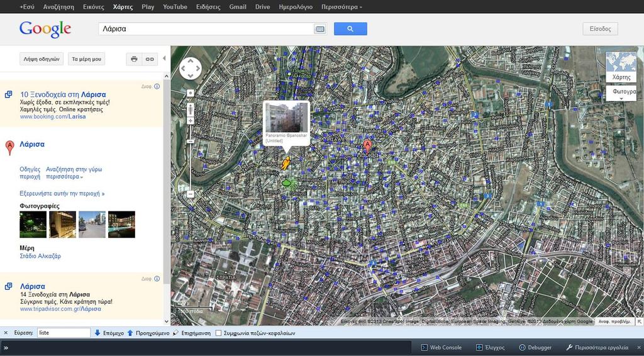The height and width of the screenshot is (356, 644).
Task: Click the map pan navigation wheel
Action: 191,69
